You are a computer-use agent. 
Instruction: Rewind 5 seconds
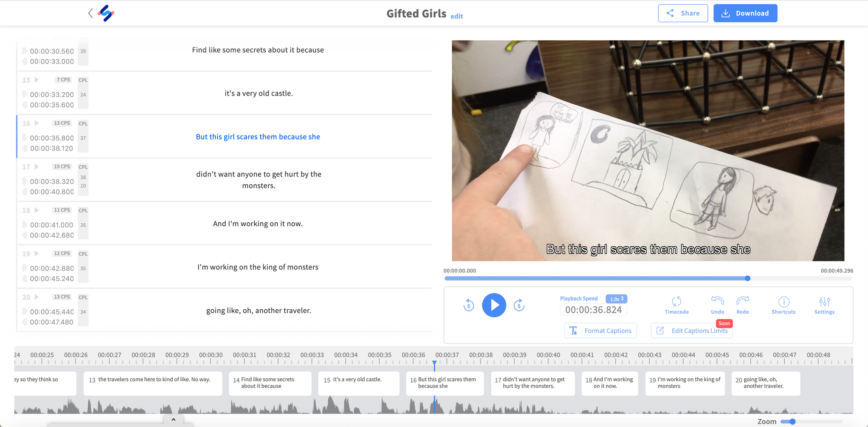(469, 305)
